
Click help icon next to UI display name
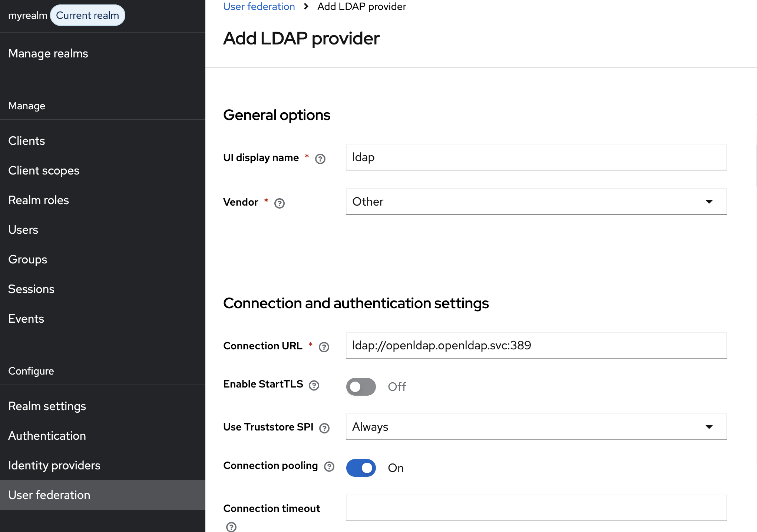coord(320,159)
